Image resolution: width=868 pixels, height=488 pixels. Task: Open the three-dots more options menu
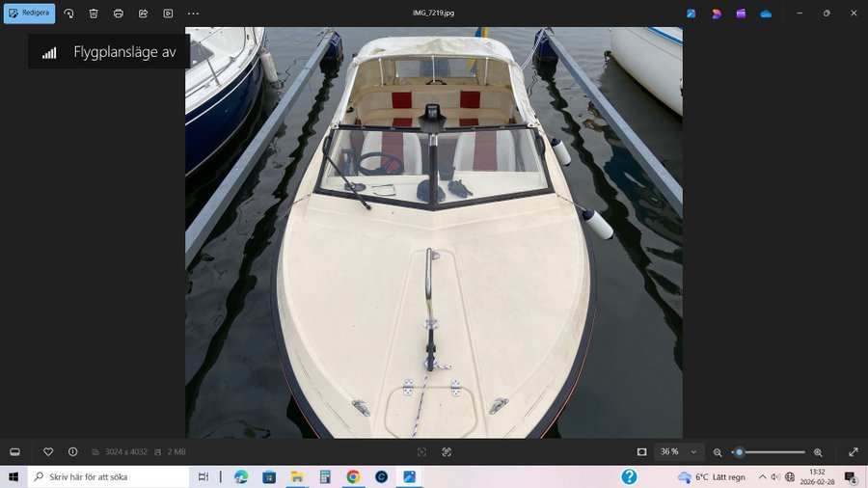tap(193, 14)
